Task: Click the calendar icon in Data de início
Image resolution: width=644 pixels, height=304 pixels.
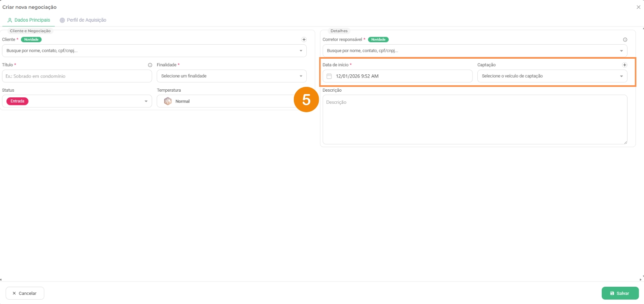Action: (329, 76)
